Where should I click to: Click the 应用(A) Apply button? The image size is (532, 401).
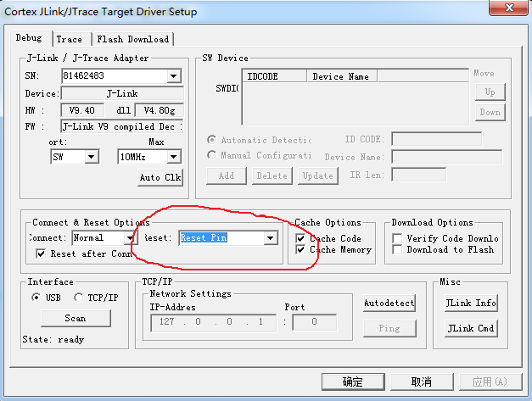[490, 382]
